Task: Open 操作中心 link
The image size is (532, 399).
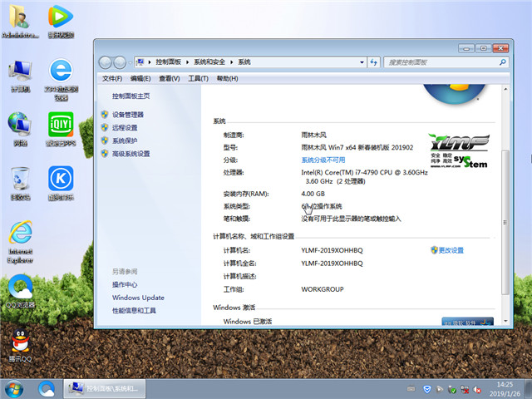Action: [x=125, y=284]
